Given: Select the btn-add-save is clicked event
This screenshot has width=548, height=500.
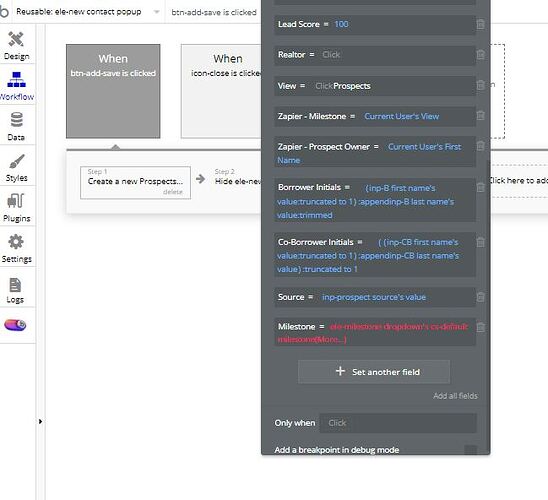Looking at the screenshot, I should click(x=113, y=91).
